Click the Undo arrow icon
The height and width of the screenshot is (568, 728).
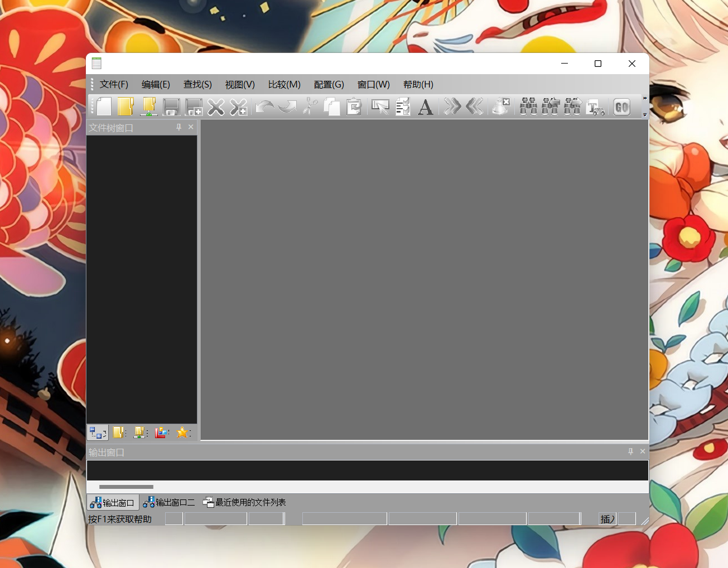coord(264,106)
